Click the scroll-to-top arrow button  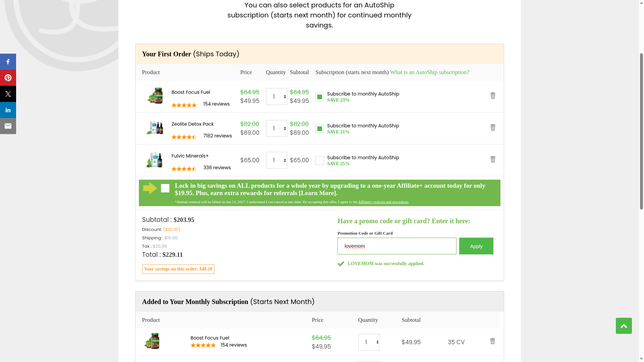(624, 326)
